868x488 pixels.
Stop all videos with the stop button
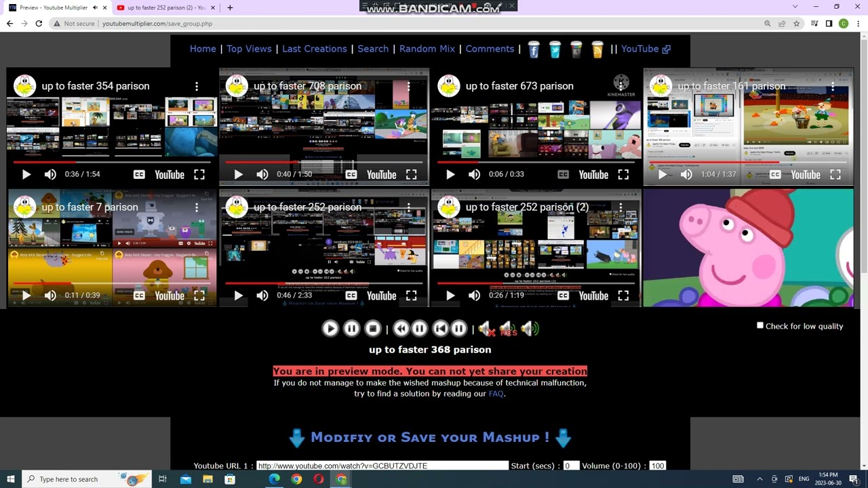click(x=373, y=329)
